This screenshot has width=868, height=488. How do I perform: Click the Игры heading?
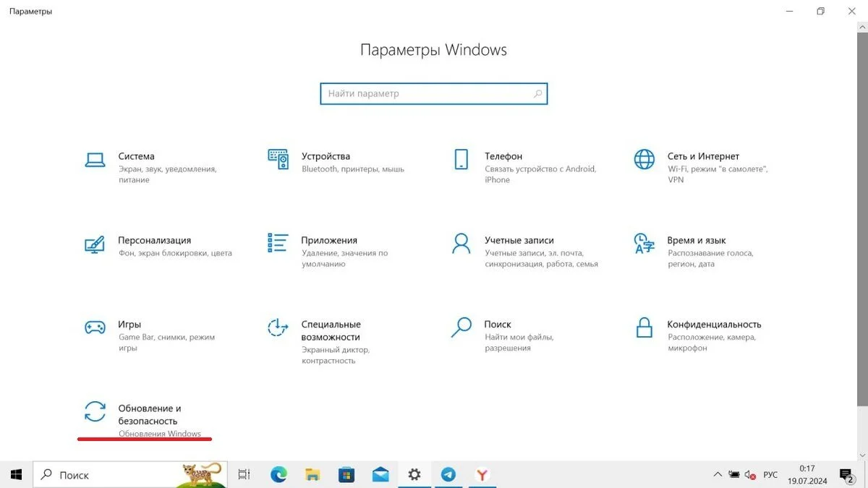point(129,324)
